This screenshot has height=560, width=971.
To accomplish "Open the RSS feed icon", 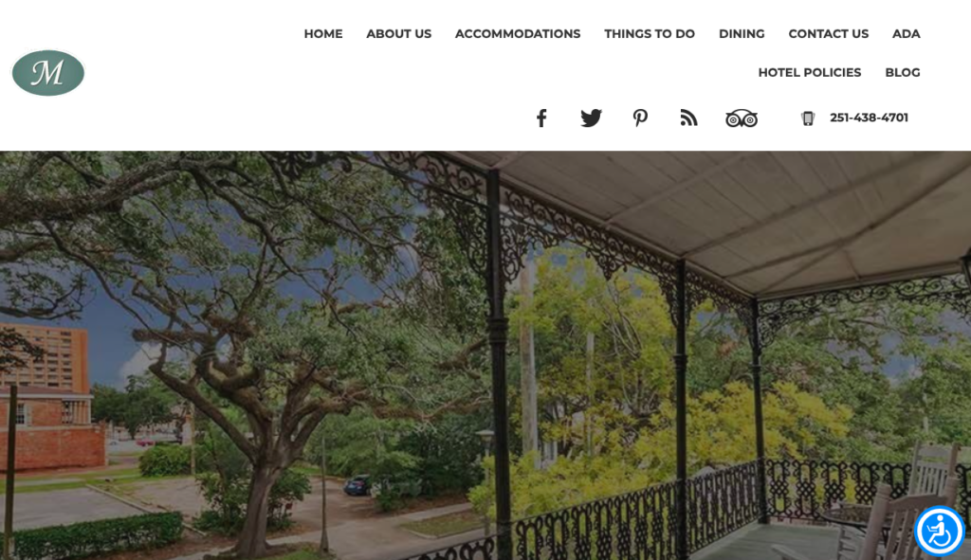I will point(688,117).
